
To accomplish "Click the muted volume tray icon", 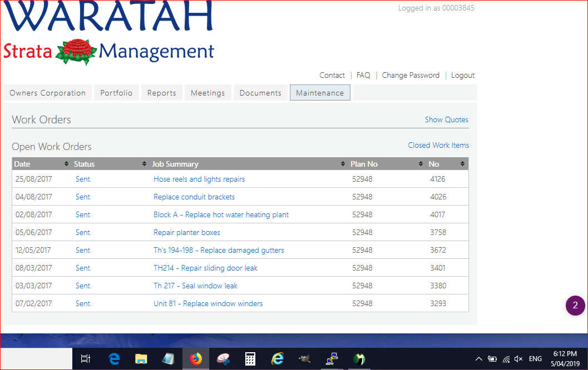I will (518, 359).
